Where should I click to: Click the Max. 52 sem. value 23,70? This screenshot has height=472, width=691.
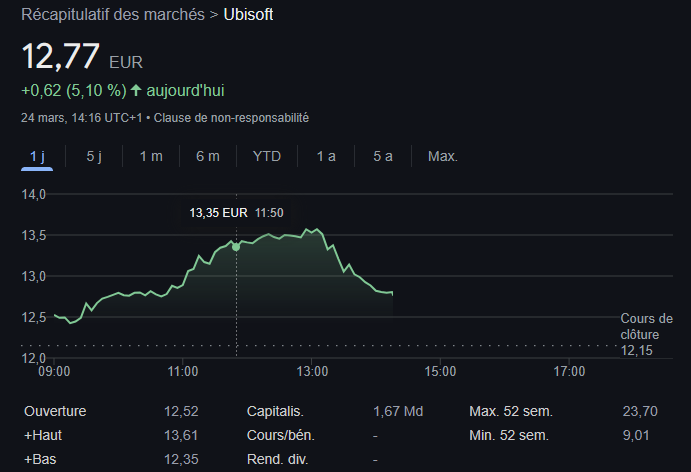coord(640,411)
